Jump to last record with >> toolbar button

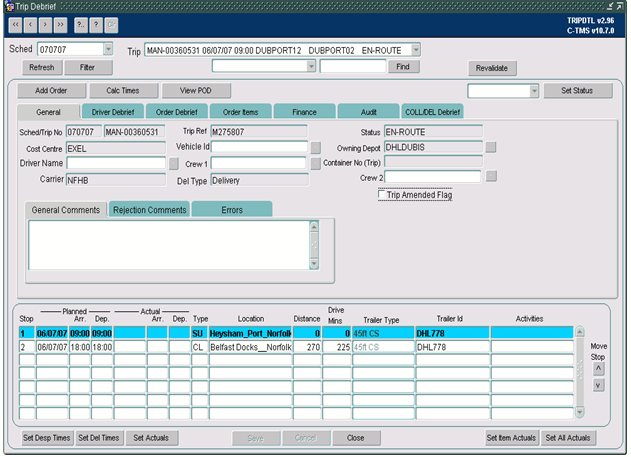tap(60, 25)
